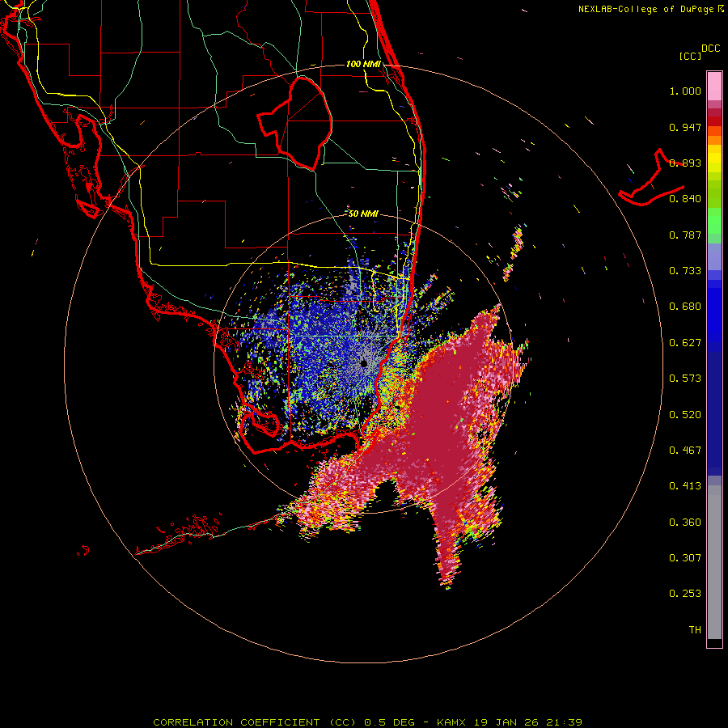Select the 0.947 scale value
Screen dimensions: 728x728
[685, 127]
